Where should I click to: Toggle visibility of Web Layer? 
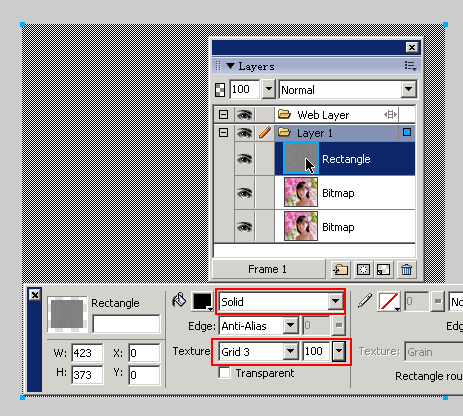click(x=244, y=115)
